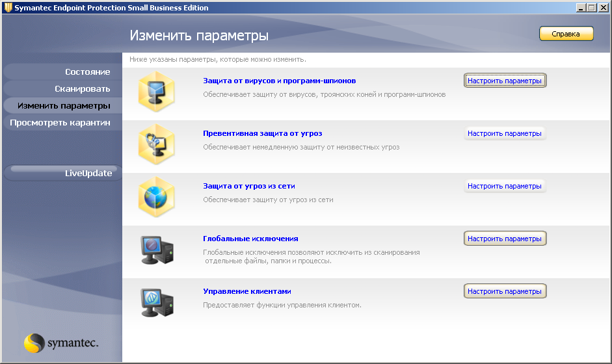
Task: Click the Глобальные исключения heading link
Action: tap(250, 239)
